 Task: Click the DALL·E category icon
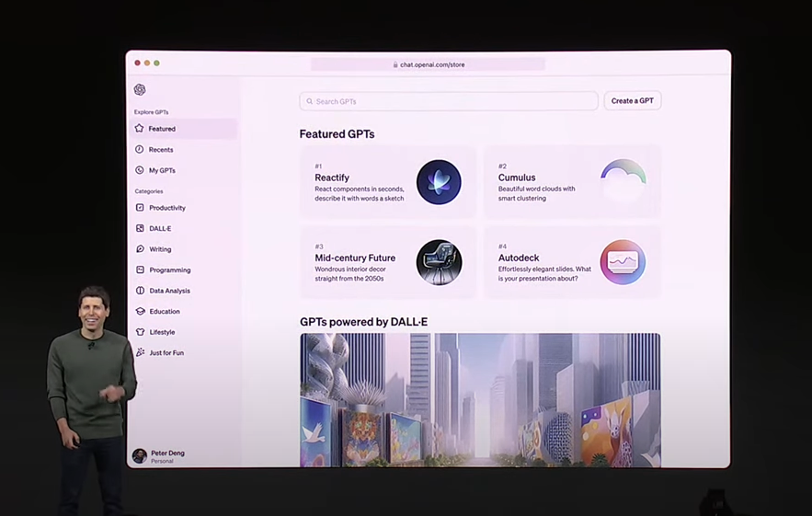(140, 228)
